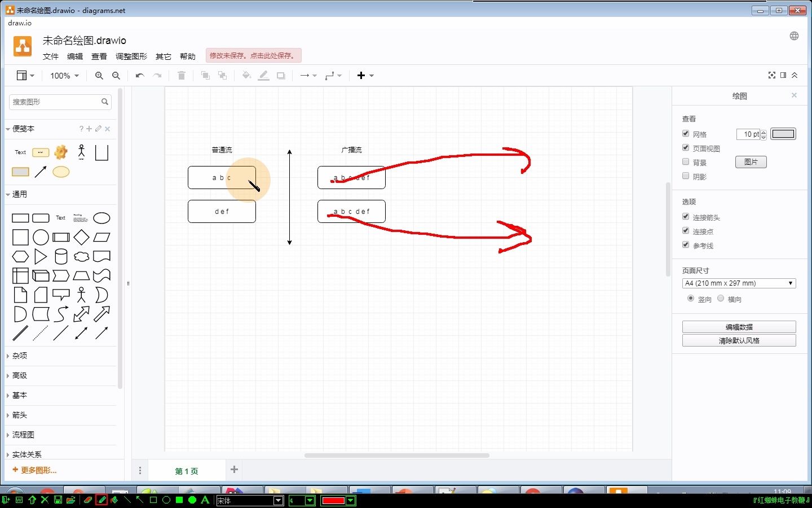Click the shadow toolbar icon
The height and width of the screenshot is (508, 812).
281,76
